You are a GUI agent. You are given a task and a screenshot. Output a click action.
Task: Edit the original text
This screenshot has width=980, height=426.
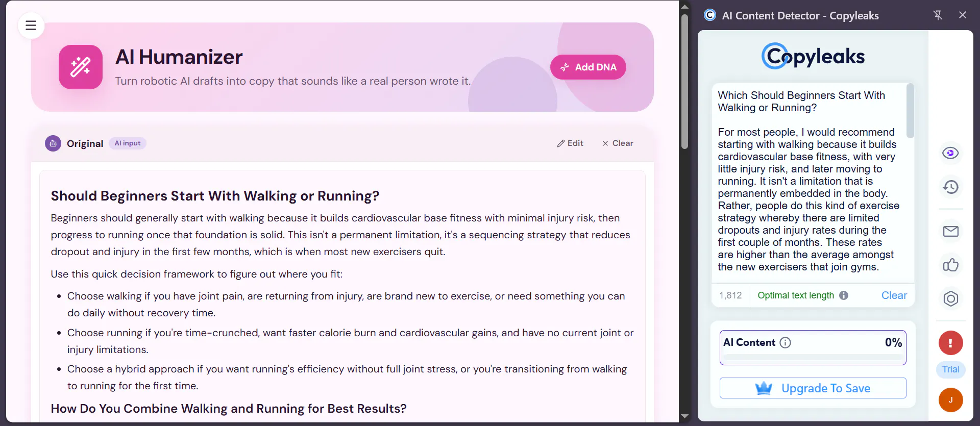point(570,143)
